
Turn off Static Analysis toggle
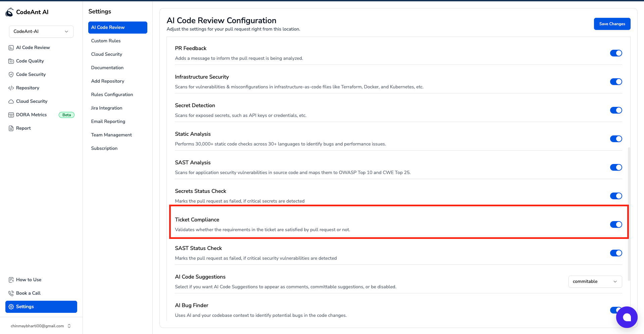point(616,139)
